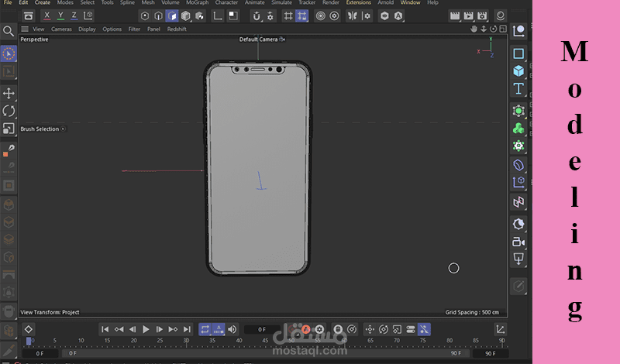Click frame 45 on the timeline ruler

(265, 341)
